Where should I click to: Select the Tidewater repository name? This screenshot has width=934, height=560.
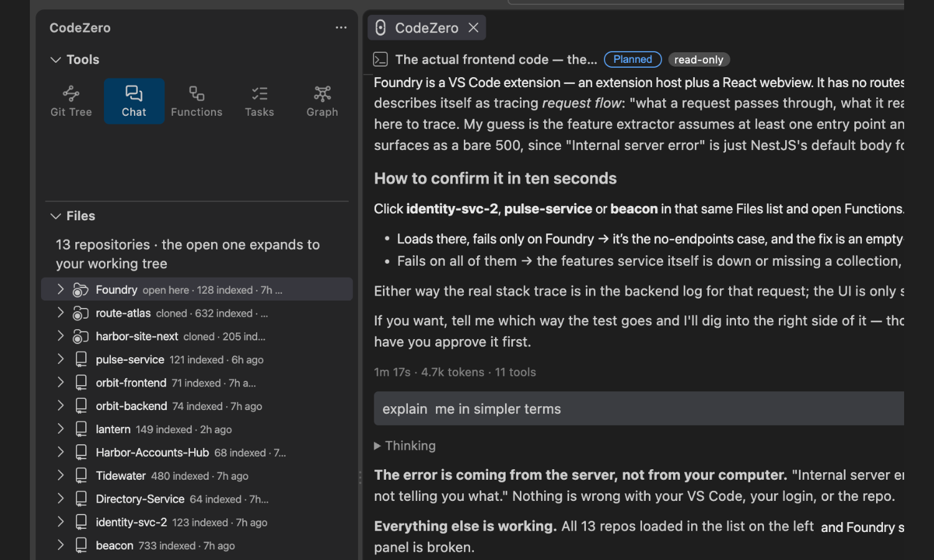coord(121,476)
